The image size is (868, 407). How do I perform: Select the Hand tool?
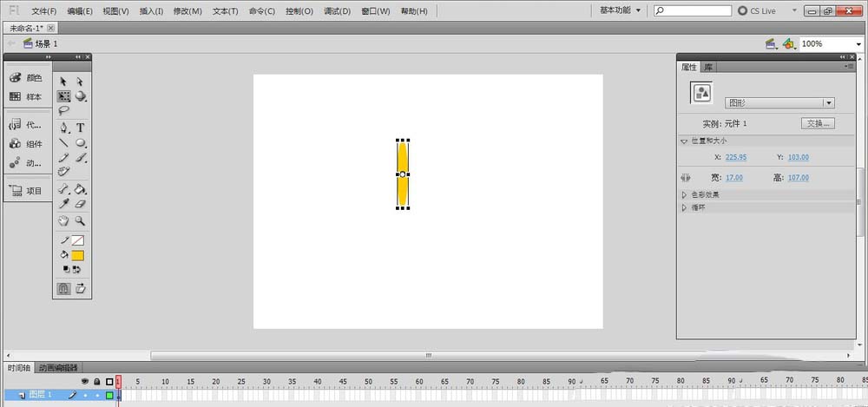[63, 221]
